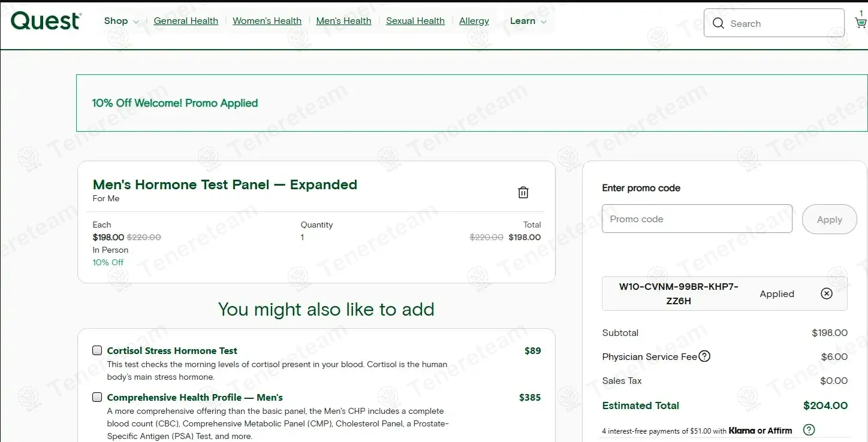Click into the Promo code field
The height and width of the screenshot is (442, 868).
(x=697, y=219)
